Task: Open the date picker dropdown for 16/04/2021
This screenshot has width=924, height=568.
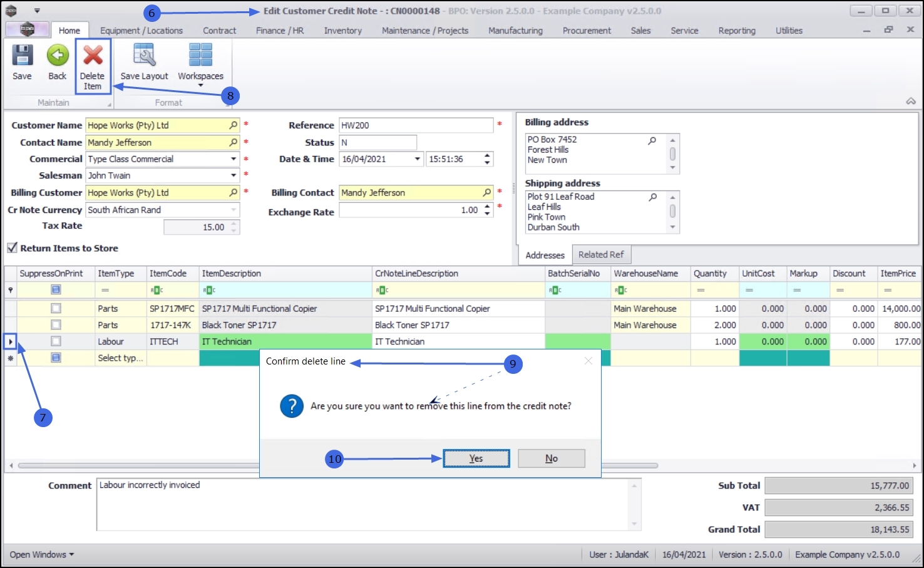Action: 418,159
